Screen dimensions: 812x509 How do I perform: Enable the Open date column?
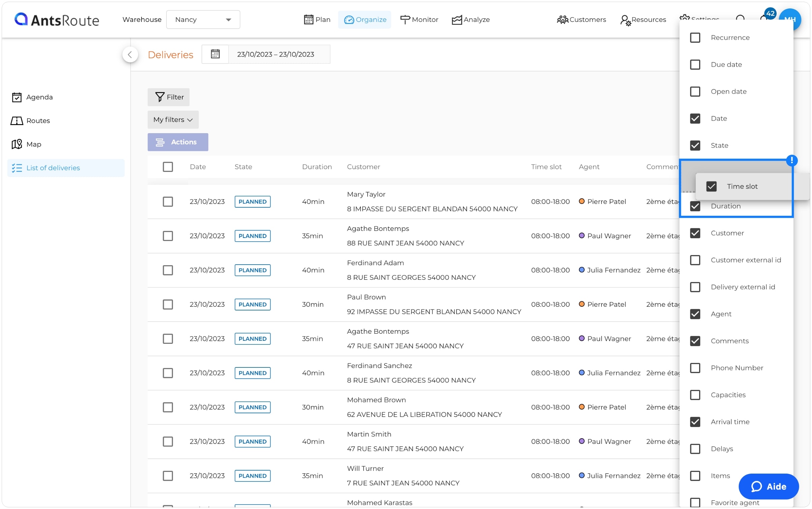point(695,91)
